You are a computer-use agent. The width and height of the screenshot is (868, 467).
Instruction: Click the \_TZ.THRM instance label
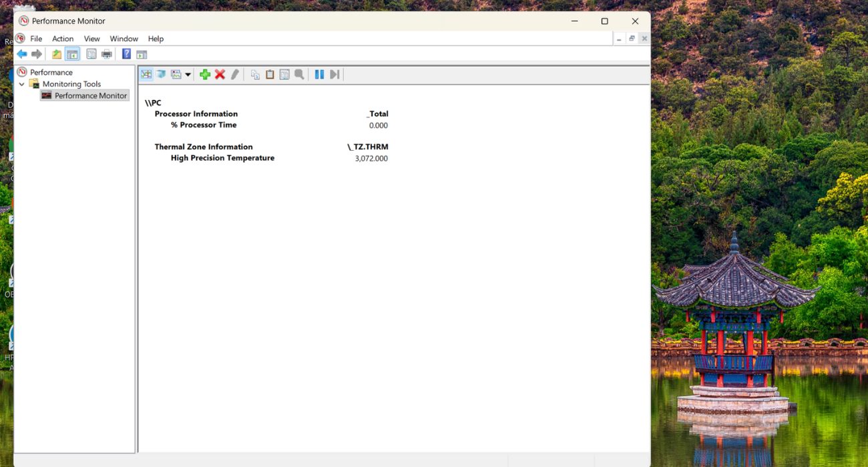tap(368, 147)
